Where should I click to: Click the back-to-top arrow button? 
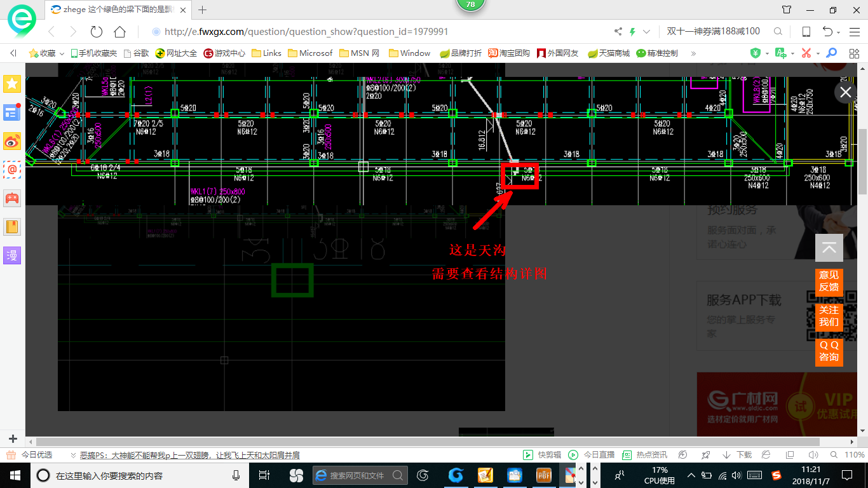coord(829,248)
